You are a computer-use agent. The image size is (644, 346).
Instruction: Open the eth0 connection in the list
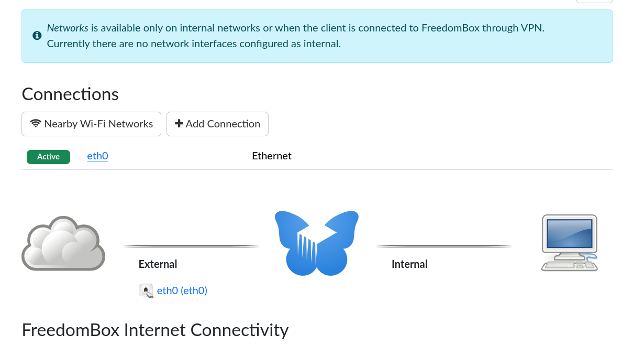click(97, 156)
